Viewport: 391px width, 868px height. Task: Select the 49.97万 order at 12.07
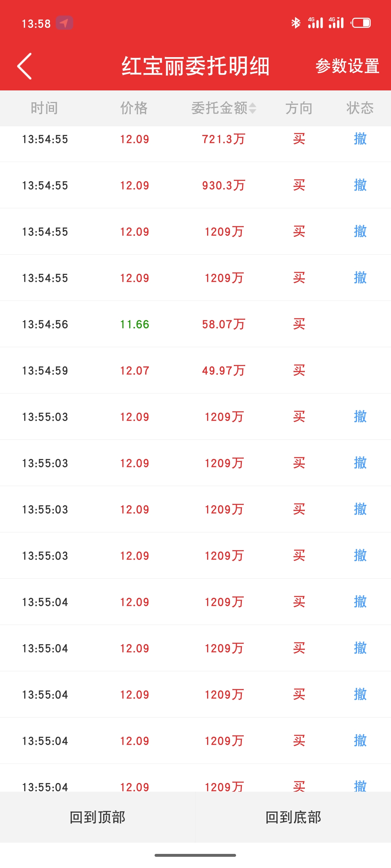click(x=195, y=370)
